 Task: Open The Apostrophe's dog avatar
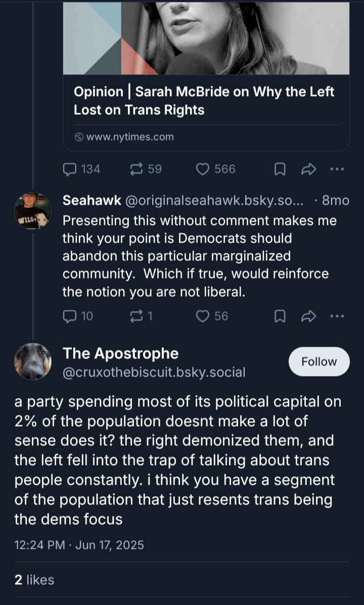pos(33,361)
